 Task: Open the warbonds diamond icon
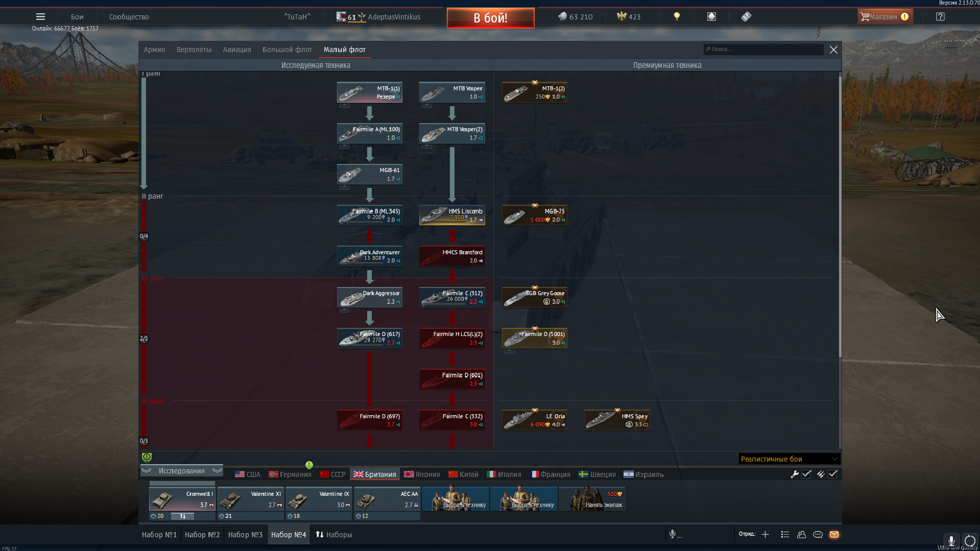[711, 17]
